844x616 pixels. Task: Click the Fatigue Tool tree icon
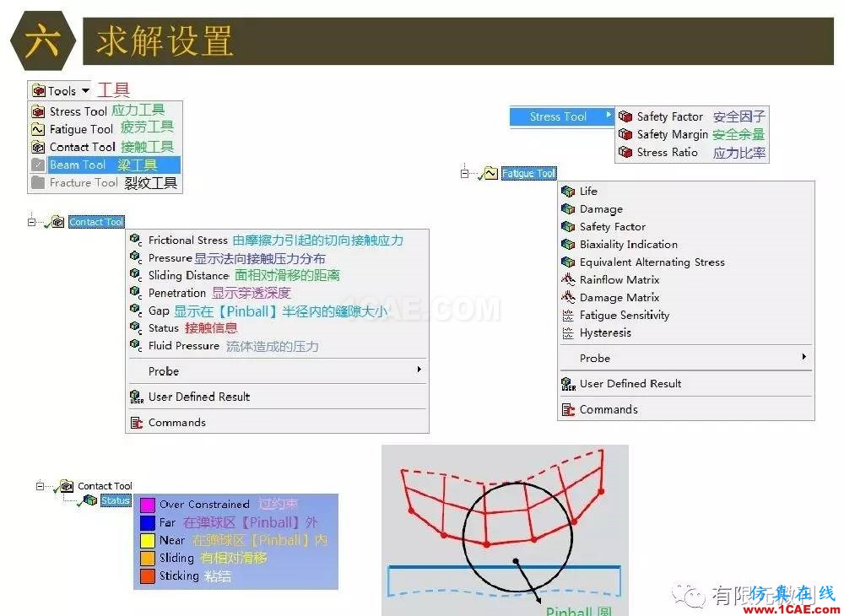click(490, 173)
